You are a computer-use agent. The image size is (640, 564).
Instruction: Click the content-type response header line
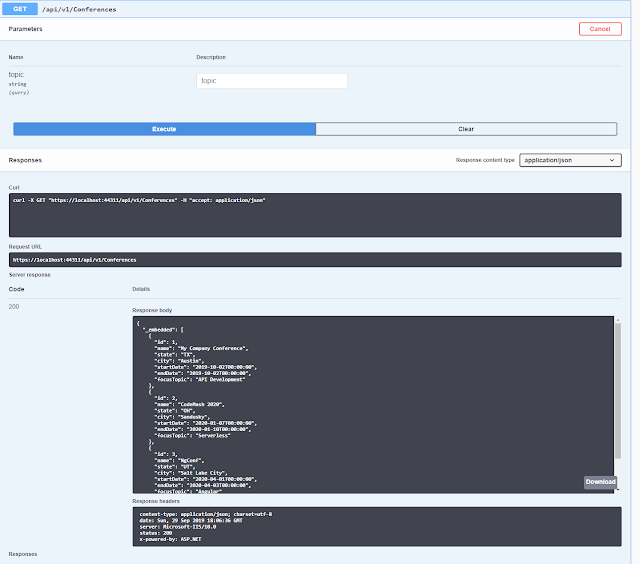206,514
